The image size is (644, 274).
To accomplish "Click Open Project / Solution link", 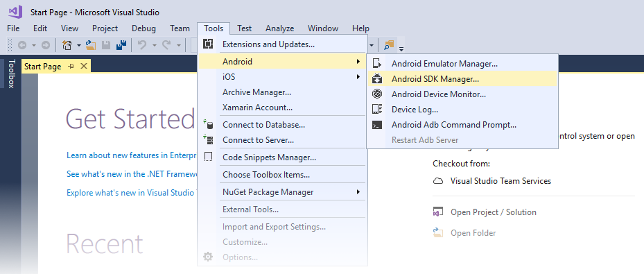I will 494,212.
